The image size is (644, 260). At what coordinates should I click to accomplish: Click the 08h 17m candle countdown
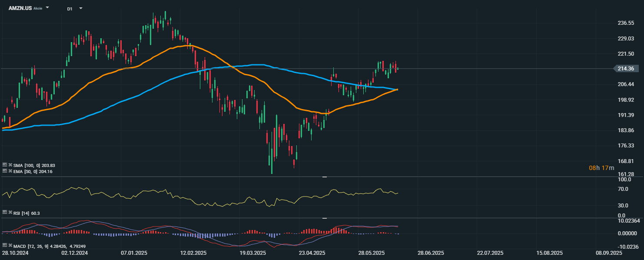coord(601,168)
